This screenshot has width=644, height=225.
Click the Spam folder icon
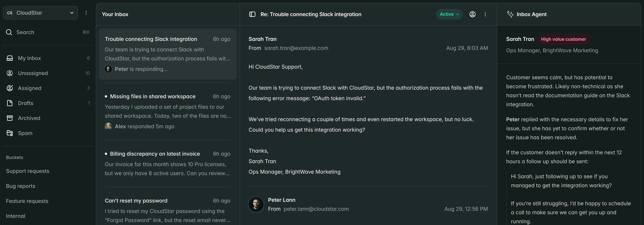pyautogui.click(x=10, y=133)
